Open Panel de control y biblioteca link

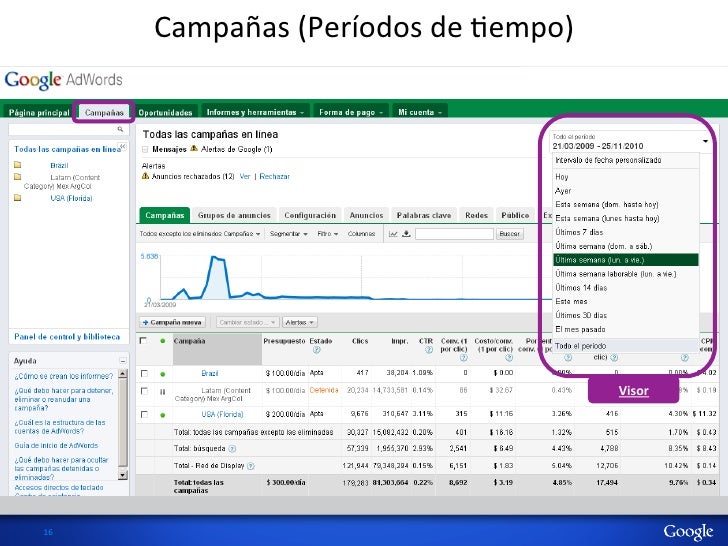pyautogui.click(x=67, y=337)
